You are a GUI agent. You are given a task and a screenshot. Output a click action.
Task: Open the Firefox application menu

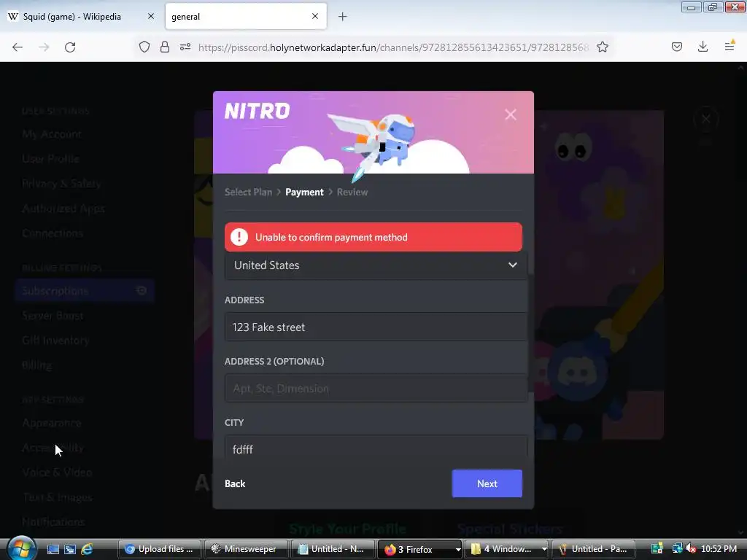click(x=729, y=46)
